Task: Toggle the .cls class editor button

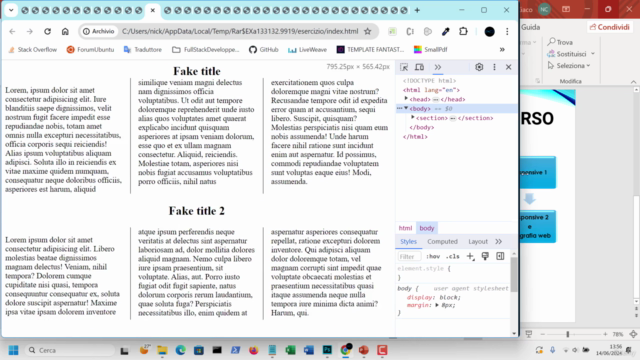Action: click(453, 256)
